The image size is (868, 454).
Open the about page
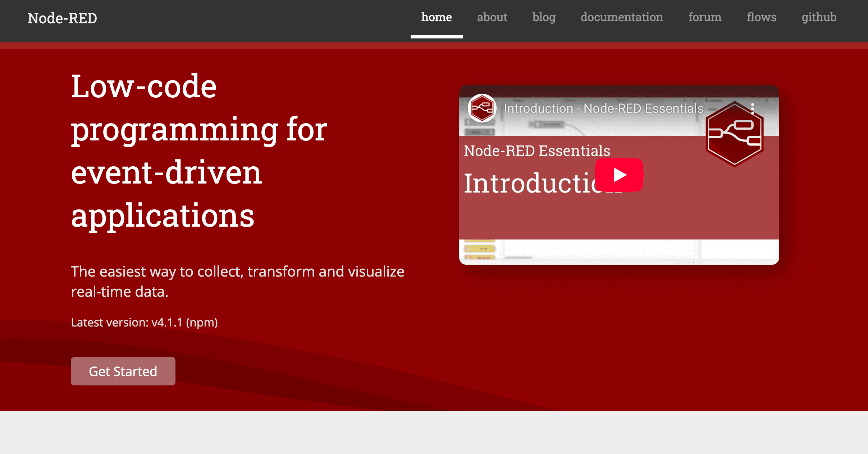[492, 17]
